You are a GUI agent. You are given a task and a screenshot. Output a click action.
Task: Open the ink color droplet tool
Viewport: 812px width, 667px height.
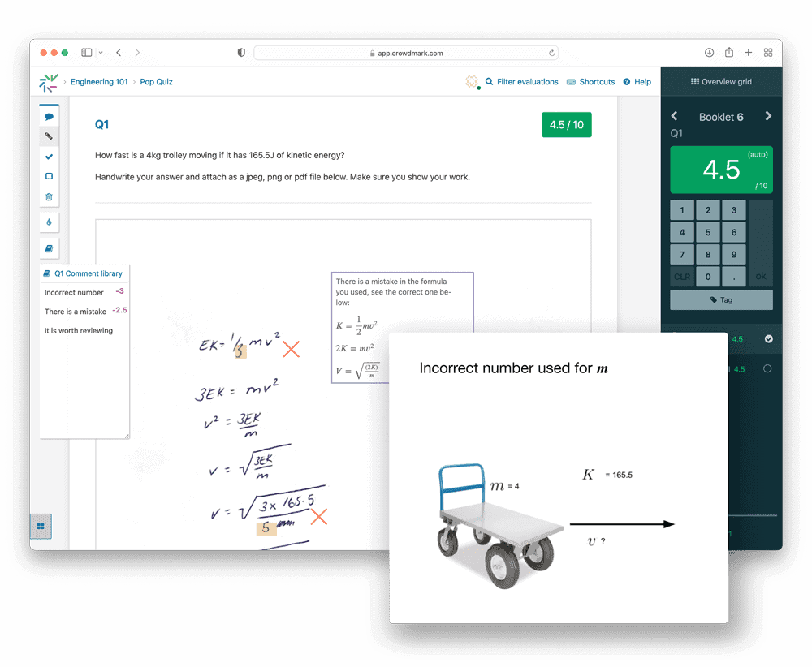point(49,222)
